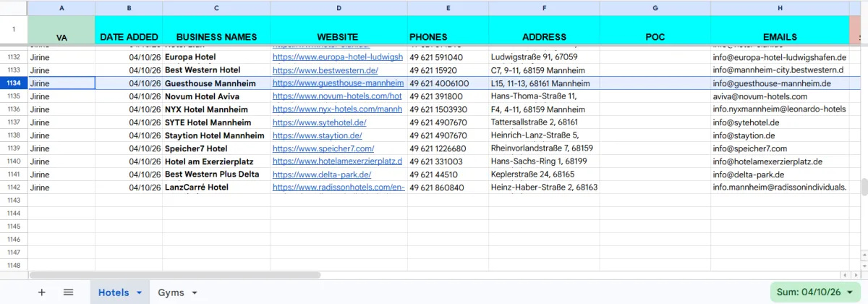Image resolution: width=868 pixels, height=304 pixels.
Task: Open the novum-hotels.com website link
Action: tap(337, 96)
